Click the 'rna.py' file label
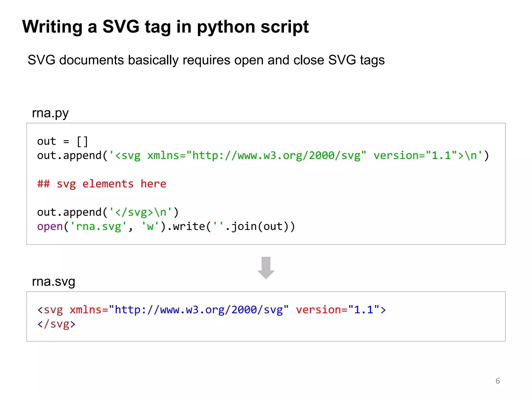 pyautogui.click(x=50, y=113)
